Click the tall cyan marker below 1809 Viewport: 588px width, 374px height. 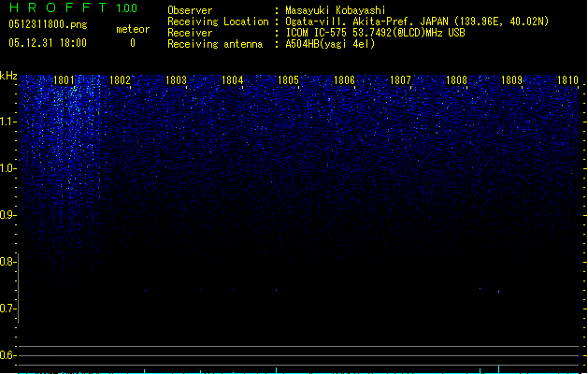(x=499, y=368)
